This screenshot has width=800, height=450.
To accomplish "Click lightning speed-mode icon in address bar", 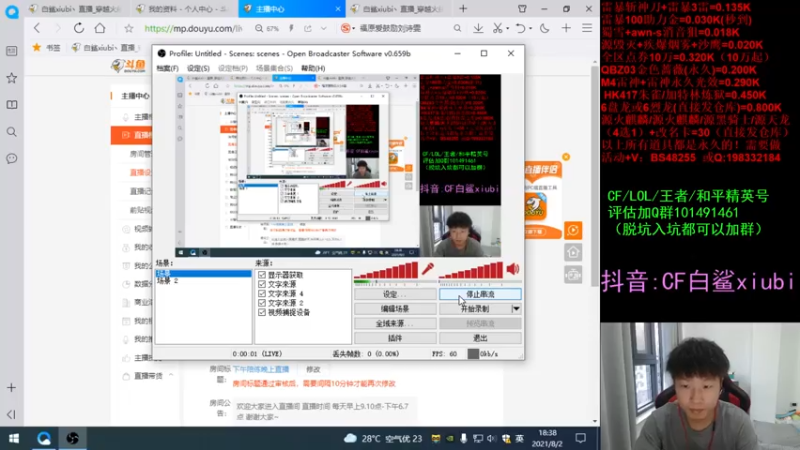I will point(291,29).
